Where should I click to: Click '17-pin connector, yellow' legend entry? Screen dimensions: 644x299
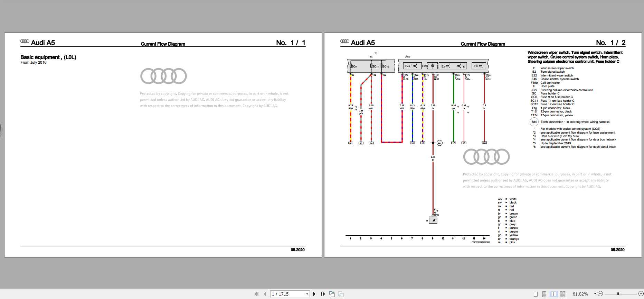coord(557,115)
